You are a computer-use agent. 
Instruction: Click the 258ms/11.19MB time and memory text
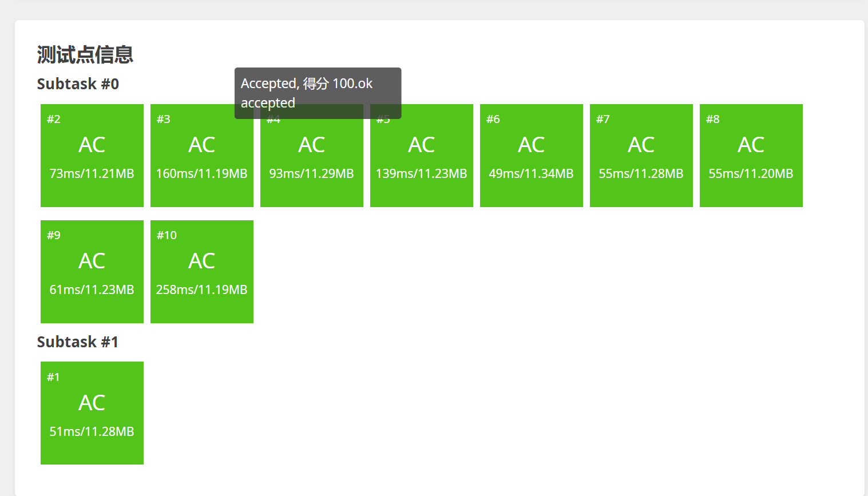click(x=201, y=290)
